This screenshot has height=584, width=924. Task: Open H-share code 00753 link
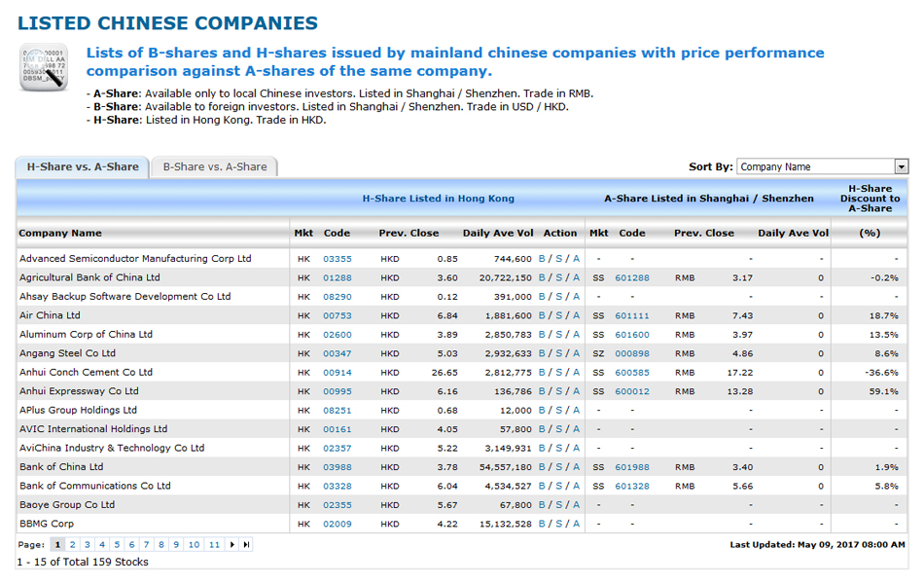tap(338, 315)
